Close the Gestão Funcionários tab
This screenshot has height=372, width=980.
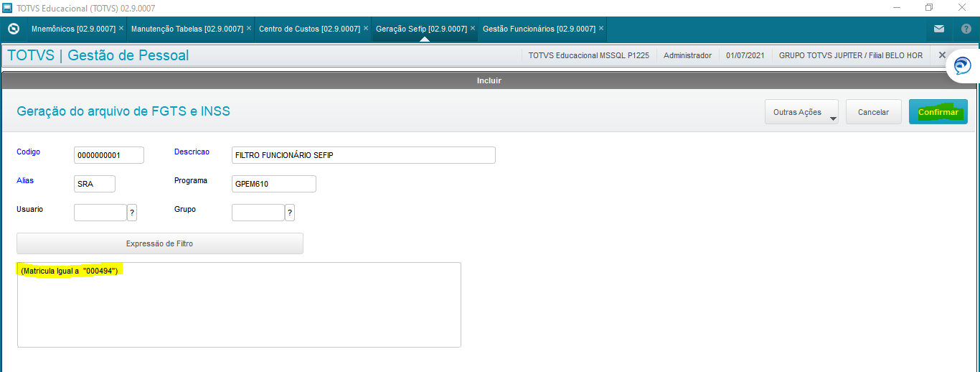[x=601, y=29]
